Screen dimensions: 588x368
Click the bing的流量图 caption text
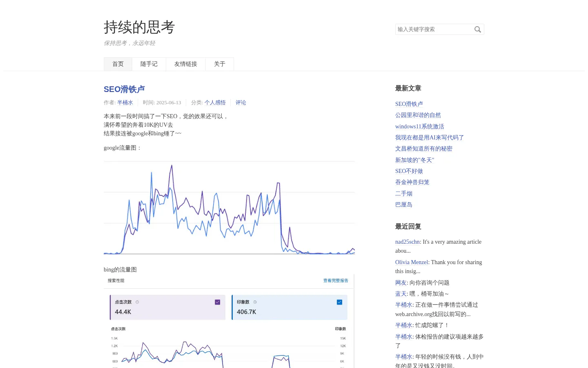[120, 270]
